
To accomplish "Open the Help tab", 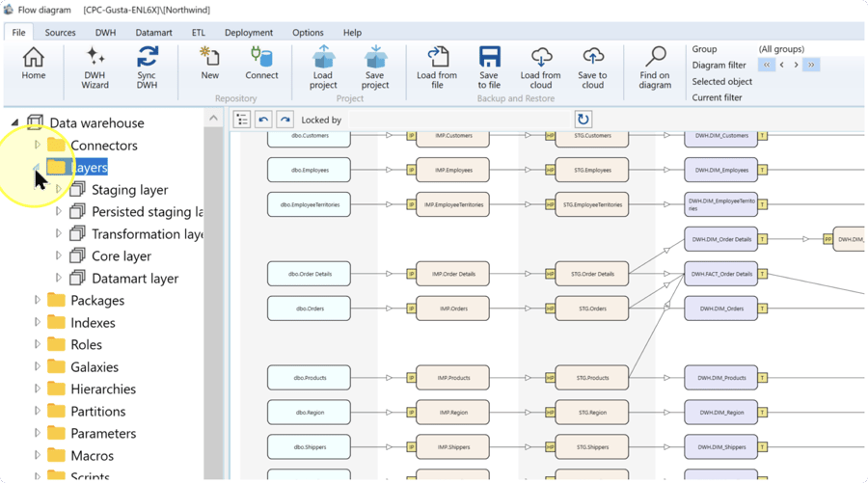I will (x=352, y=32).
